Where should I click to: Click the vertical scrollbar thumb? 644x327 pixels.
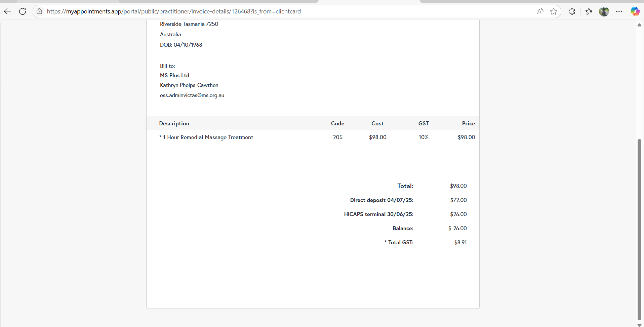point(639,229)
